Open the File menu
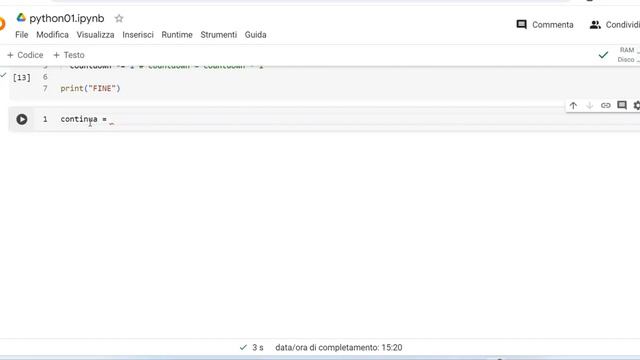 click(22, 35)
